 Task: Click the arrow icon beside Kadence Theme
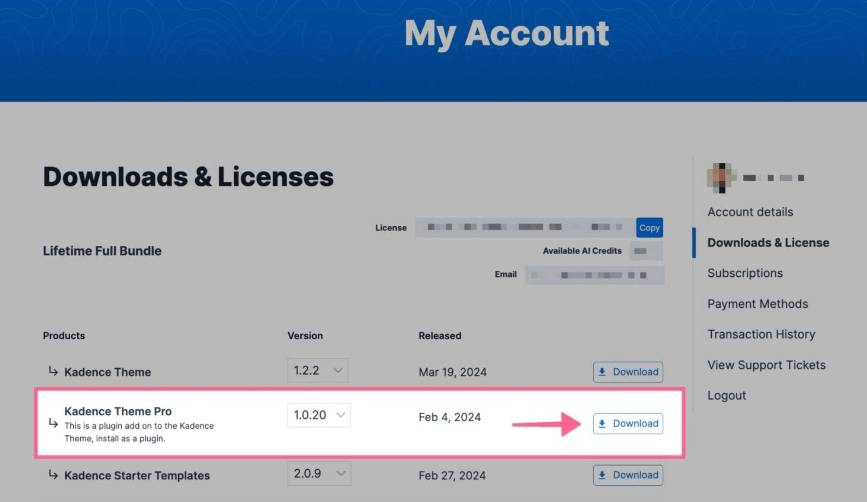(52, 372)
